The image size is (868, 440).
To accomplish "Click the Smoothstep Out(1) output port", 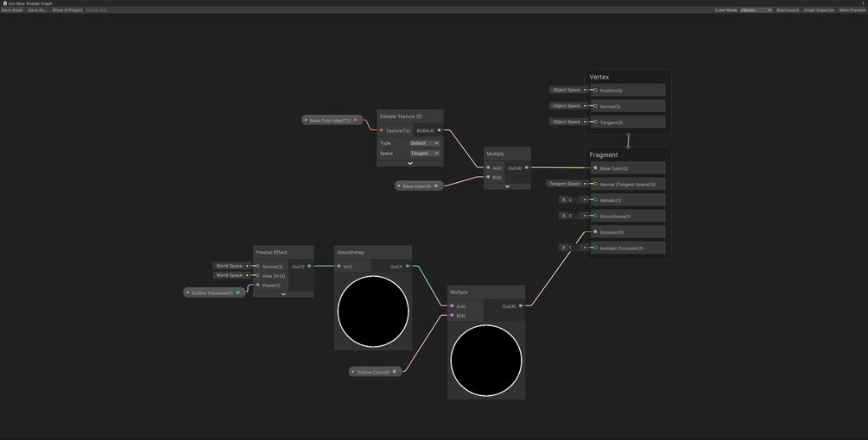I will [408, 267].
